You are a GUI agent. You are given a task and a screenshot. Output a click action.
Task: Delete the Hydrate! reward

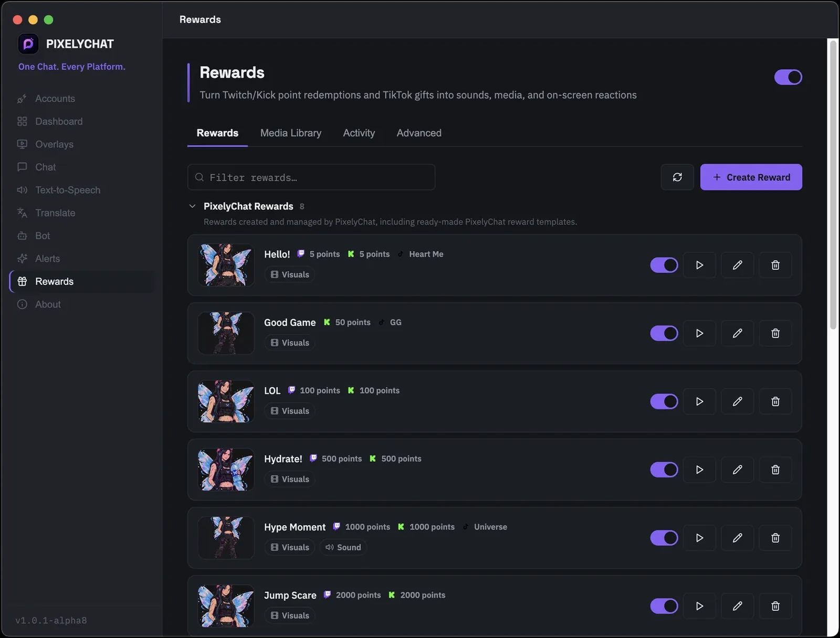[775, 470]
